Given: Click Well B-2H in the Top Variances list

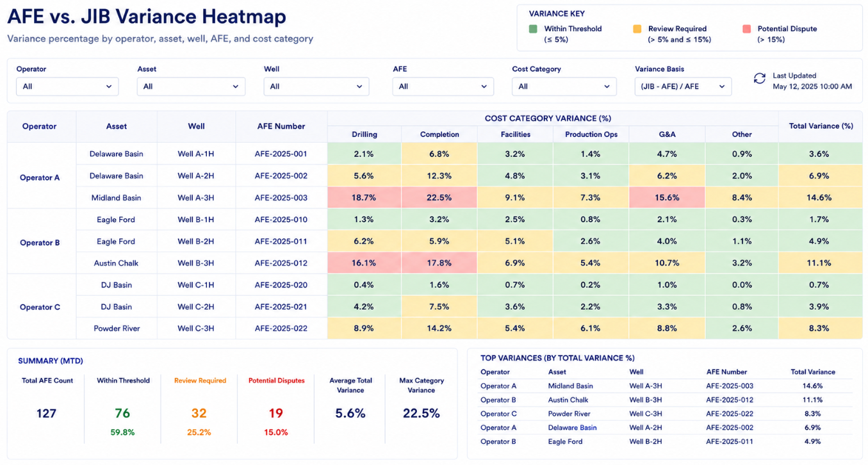Looking at the screenshot, I should tap(646, 441).
